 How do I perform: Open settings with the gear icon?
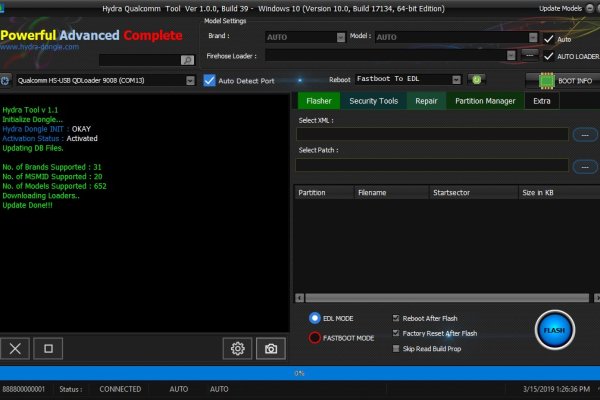click(x=237, y=348)
